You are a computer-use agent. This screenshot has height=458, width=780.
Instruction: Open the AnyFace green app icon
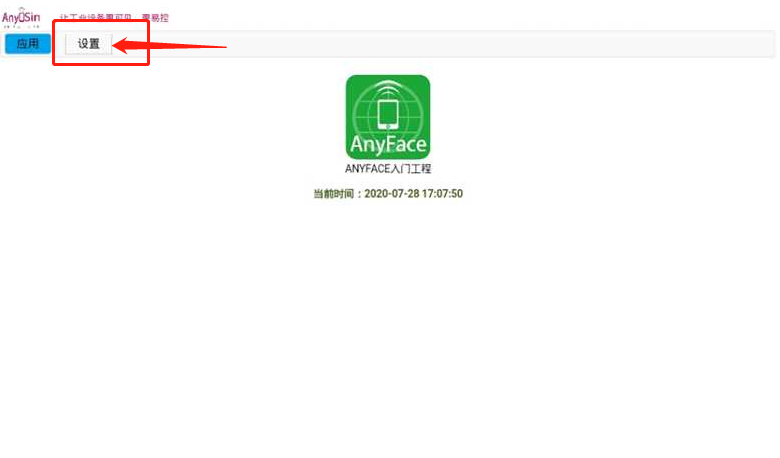tap(388, 117)
